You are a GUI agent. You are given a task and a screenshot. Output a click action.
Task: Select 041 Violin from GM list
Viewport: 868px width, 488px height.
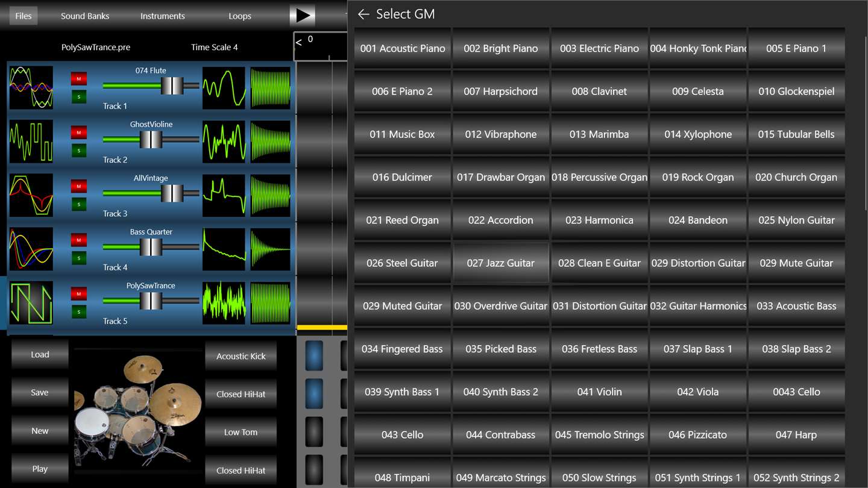click(x=599, y=392)
